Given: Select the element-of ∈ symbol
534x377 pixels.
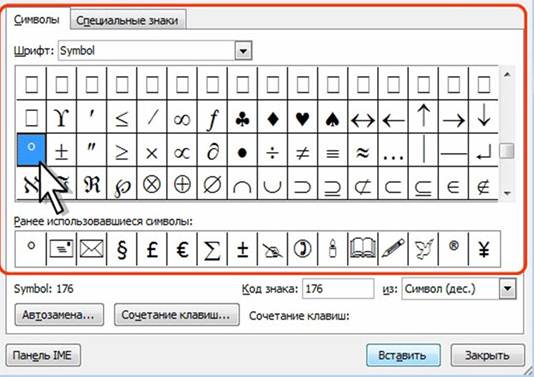Looking at the screenshot, I should point(453,183).
